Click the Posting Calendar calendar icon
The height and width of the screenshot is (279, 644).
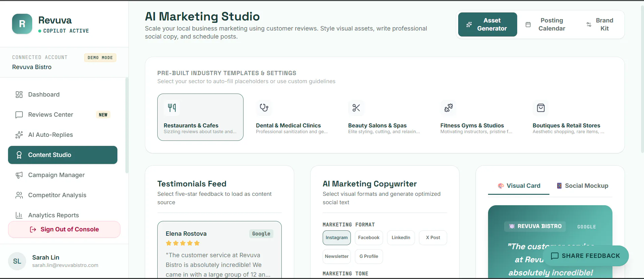528,24
